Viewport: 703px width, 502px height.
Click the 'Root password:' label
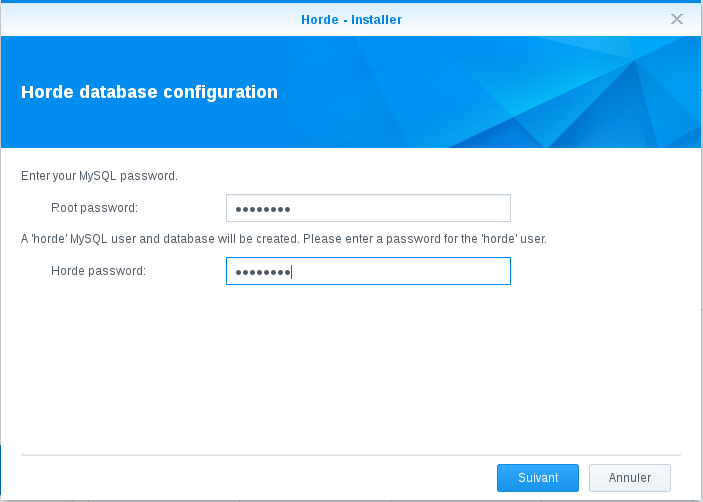pos(94,208)
